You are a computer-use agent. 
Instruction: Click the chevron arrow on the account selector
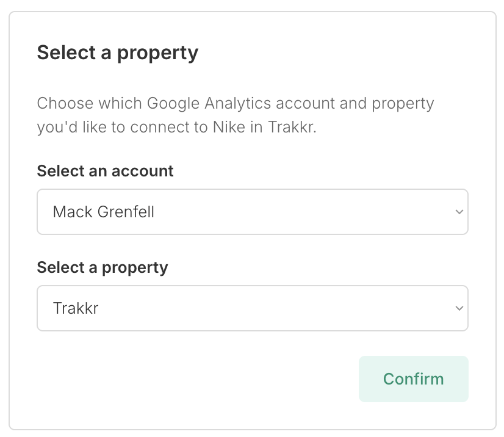click(459, 212)
